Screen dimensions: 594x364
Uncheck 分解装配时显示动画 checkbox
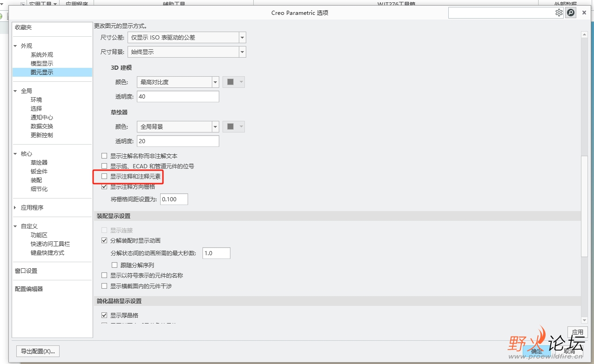104,240
